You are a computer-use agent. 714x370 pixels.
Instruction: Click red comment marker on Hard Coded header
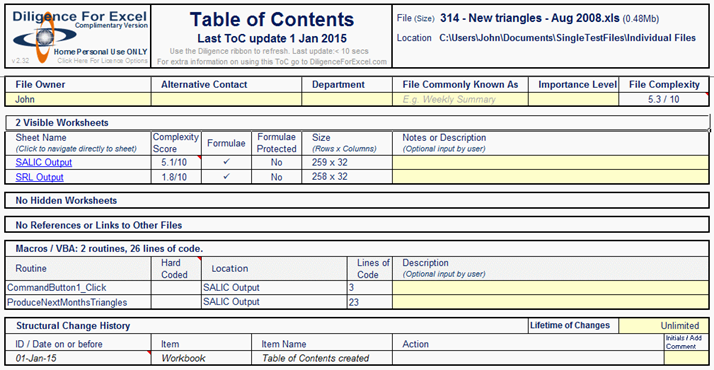click(x=199, y=259)
